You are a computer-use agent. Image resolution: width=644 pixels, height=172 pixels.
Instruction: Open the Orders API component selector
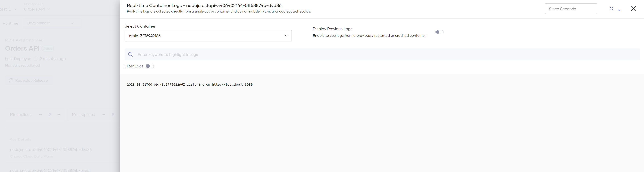tap(37, 9)
